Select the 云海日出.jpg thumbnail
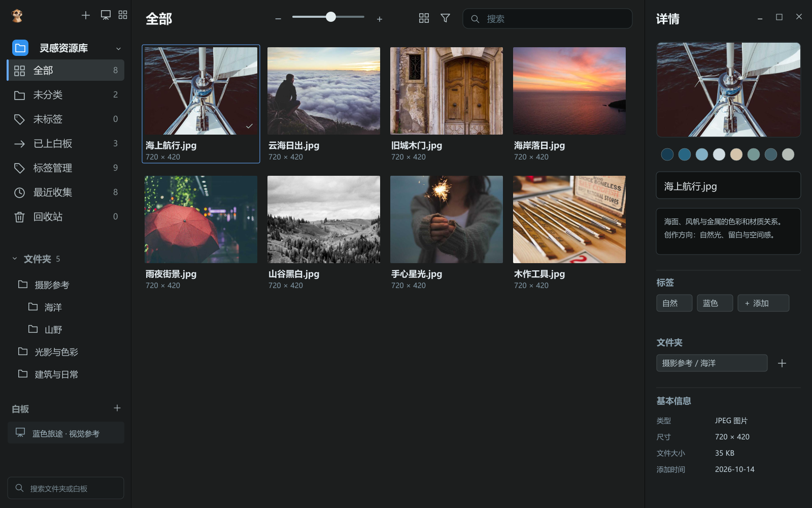 [x=324, y=91]
